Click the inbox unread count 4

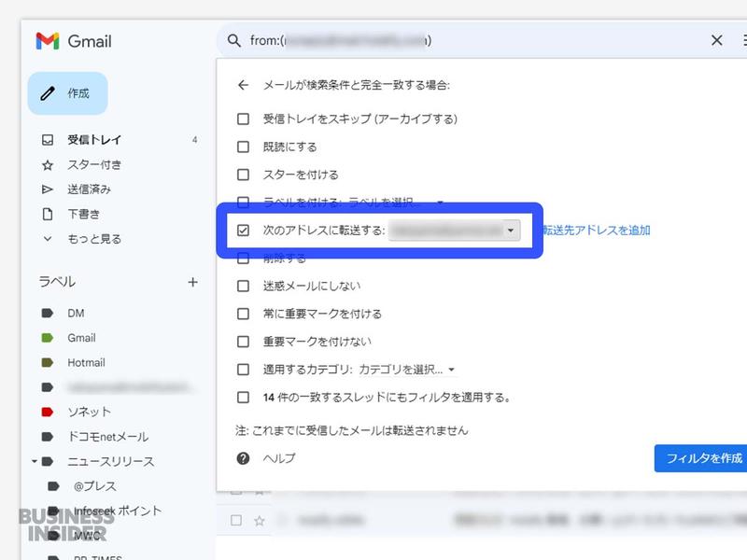click(195, 140)
